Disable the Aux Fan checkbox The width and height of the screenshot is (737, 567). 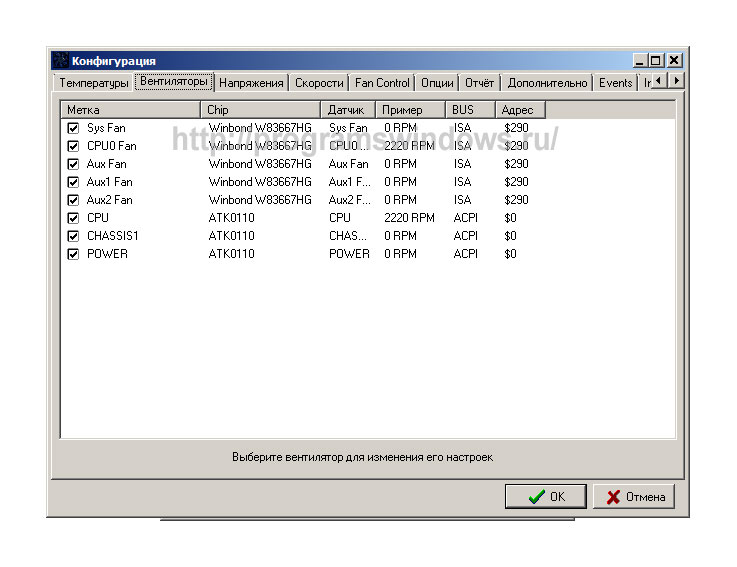pos(73,164)
